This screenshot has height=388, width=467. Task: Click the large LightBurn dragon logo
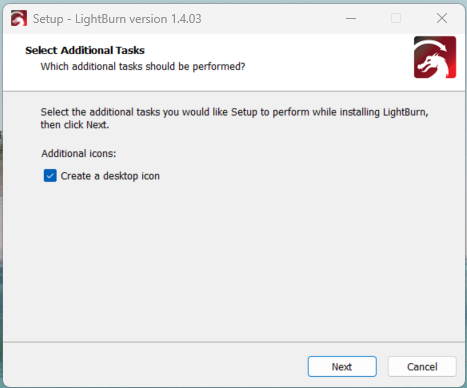435,57
